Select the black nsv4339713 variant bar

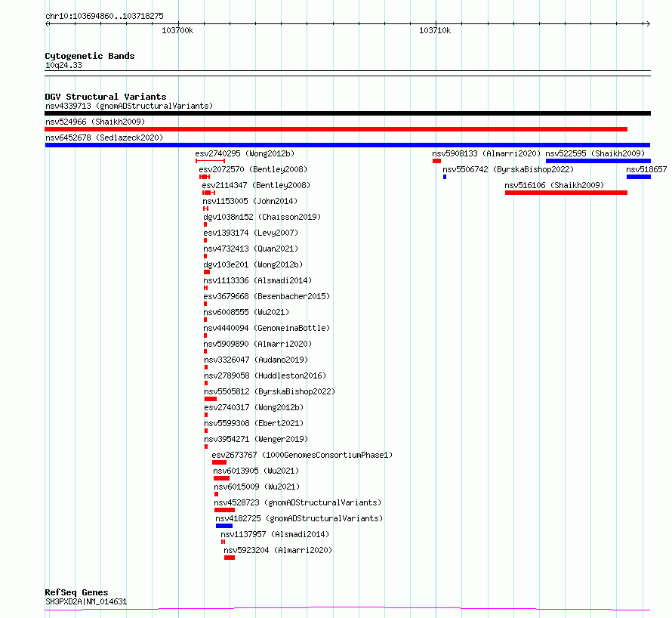347,113
